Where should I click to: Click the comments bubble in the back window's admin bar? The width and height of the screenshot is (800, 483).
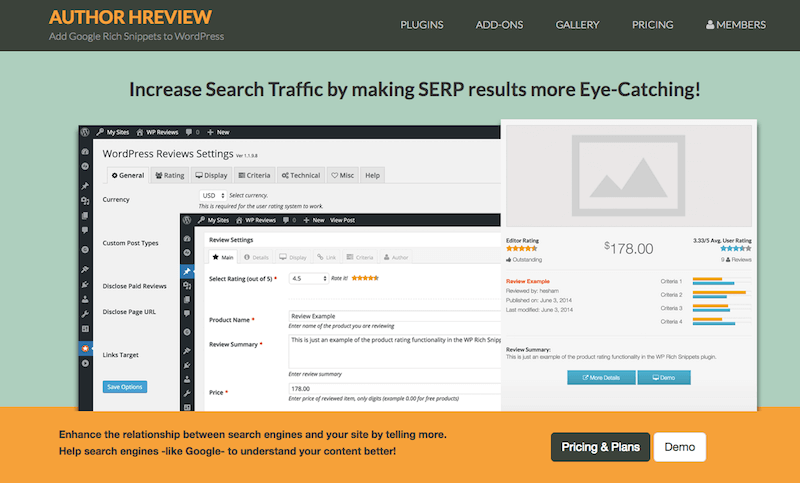[x=192, y=132]
